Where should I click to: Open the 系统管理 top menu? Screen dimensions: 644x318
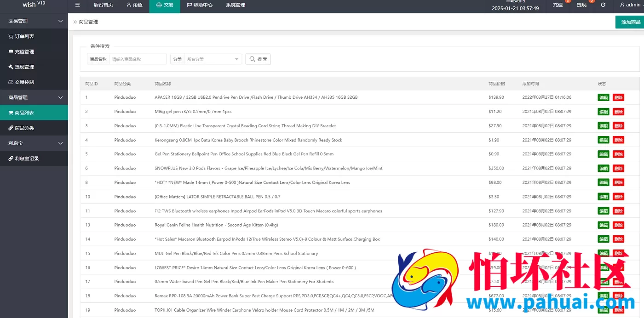[x=236, y=5]
